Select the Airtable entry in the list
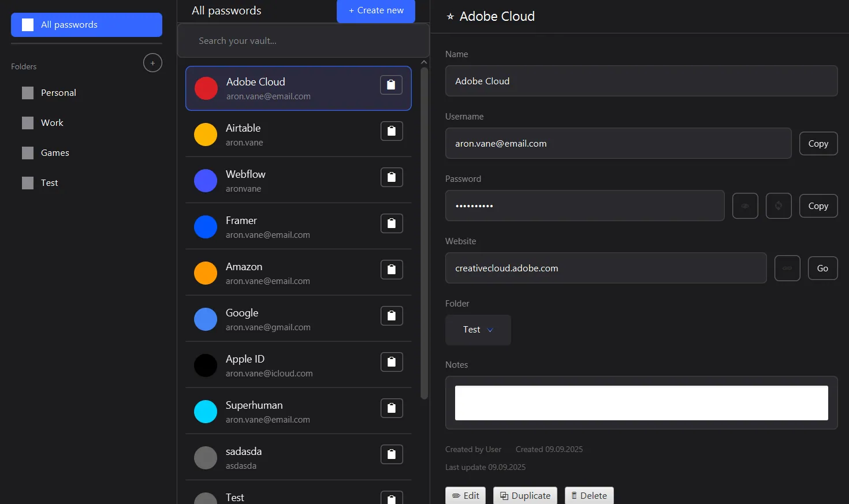 coord(298,134)
